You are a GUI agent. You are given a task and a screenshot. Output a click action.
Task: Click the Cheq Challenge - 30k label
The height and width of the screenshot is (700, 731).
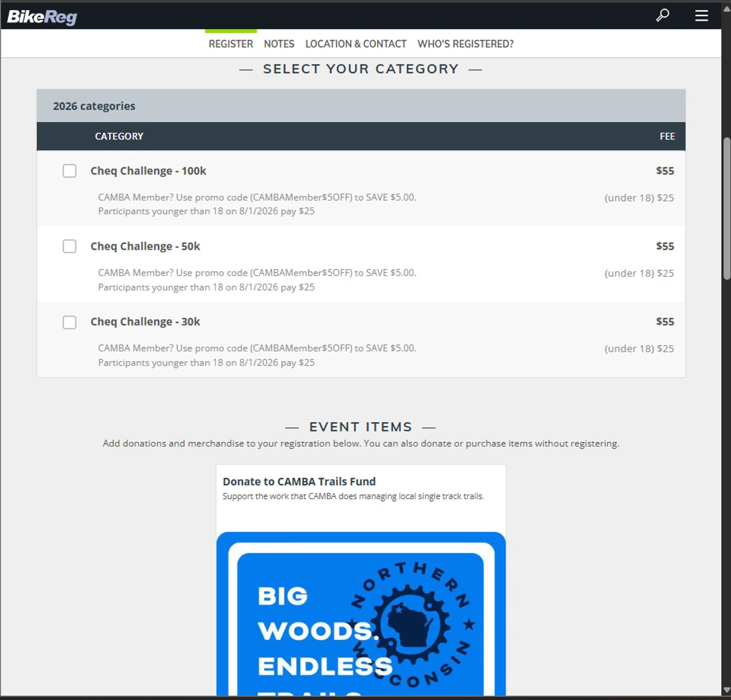[145, 322]
